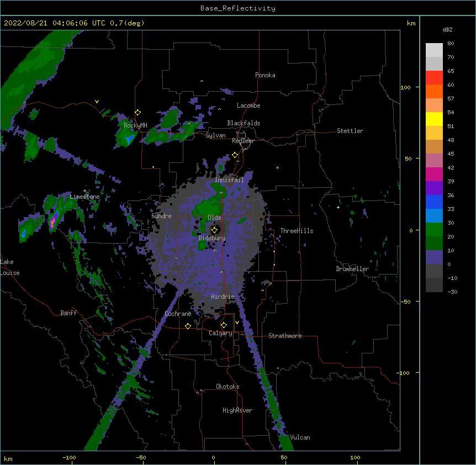Click the 80 value on the dBZ scale

451,44
